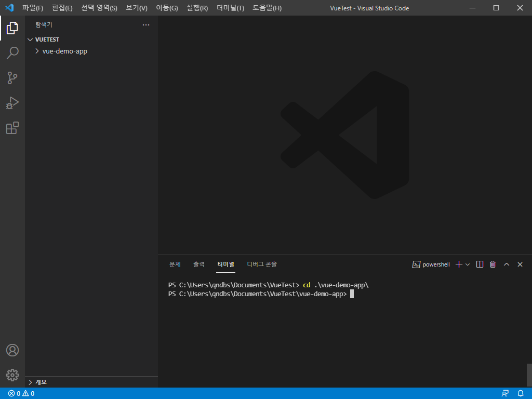Close the terminal panel
Screen dimensions: 532x399
(x=520, y=264)
